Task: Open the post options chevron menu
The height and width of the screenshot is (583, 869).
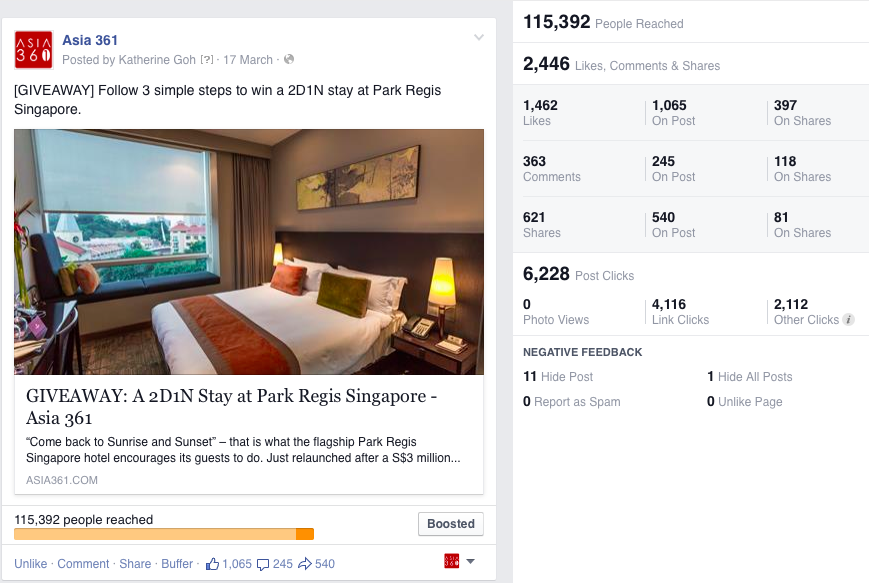Action: point(479,38)
